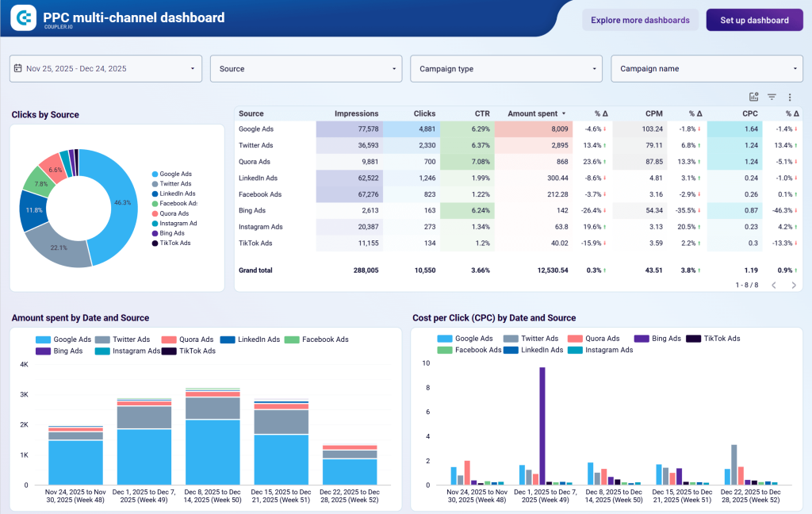Select the Clicks column header

(424, 113)
